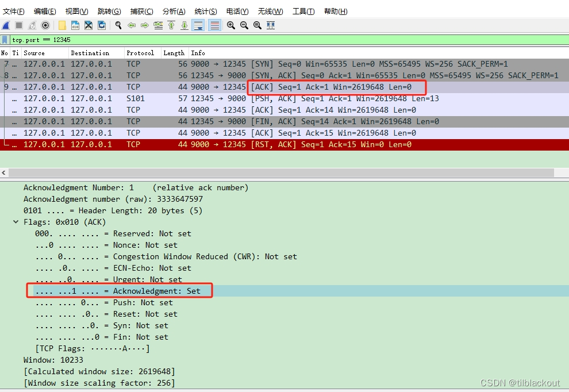Image resolution: width=569 pixels, height=392 pixels.
Task: Sort by the Destination column header
Action: click(96, 53)
